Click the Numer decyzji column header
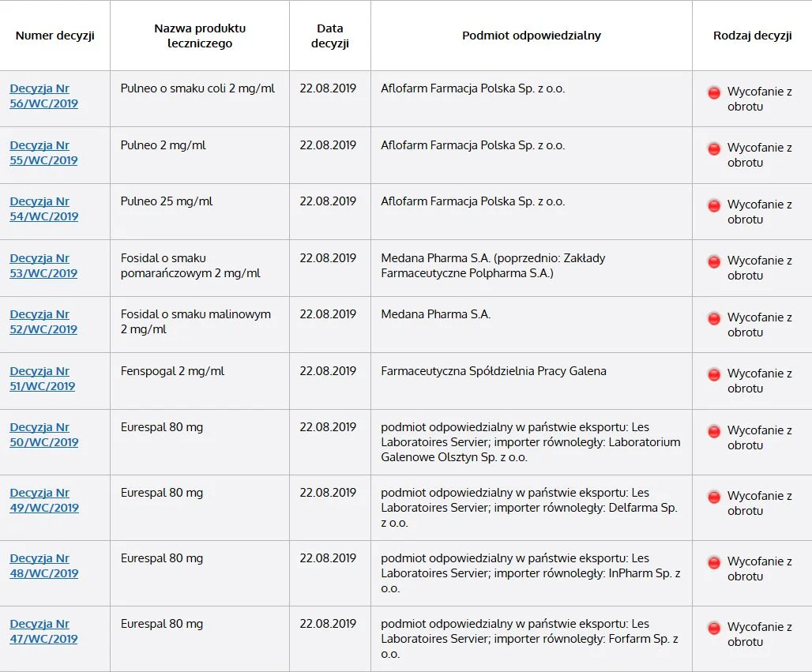Viewport: 812px width, 672px height. 55,36
